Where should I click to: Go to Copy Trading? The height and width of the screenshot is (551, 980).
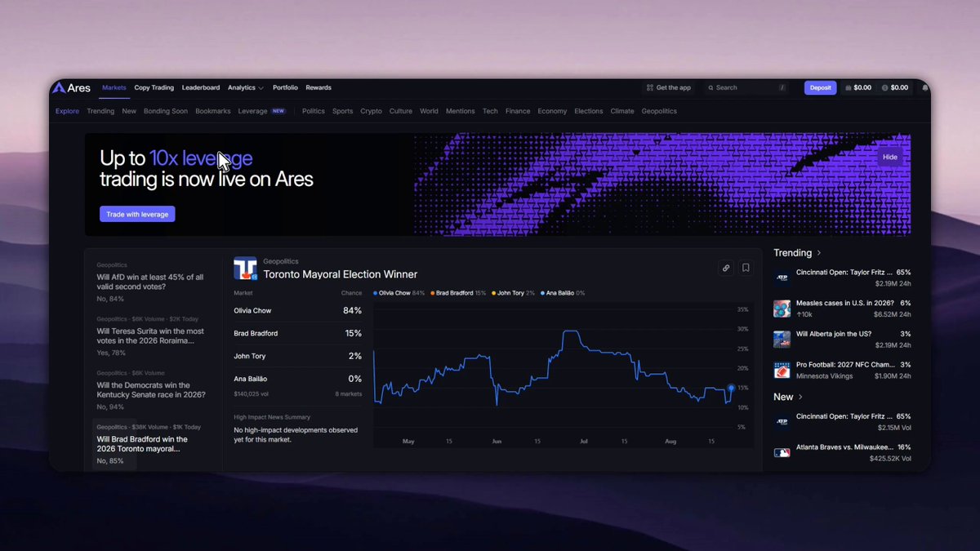click(x=154, y=88)
